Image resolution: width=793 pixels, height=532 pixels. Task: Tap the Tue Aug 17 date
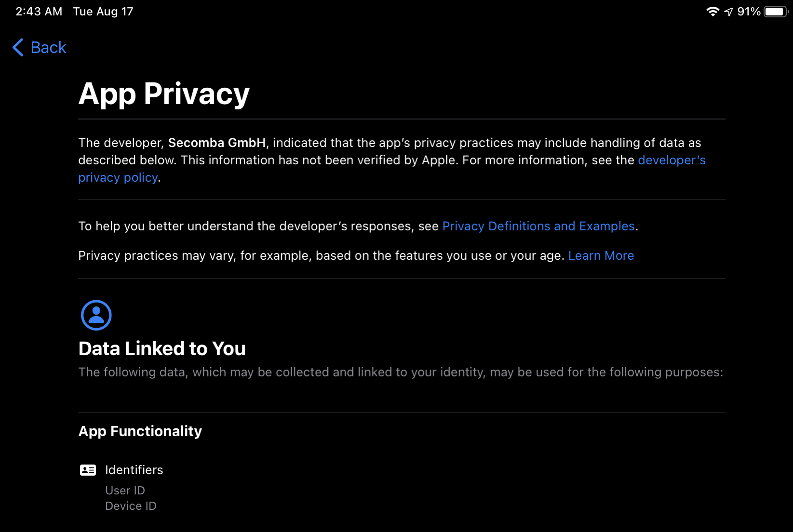[103, 12]
